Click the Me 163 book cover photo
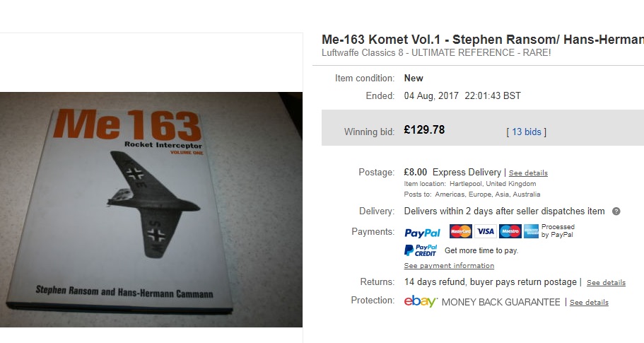Image resolution: width=644 pixels, height=343 pixels. coord(151,209)
